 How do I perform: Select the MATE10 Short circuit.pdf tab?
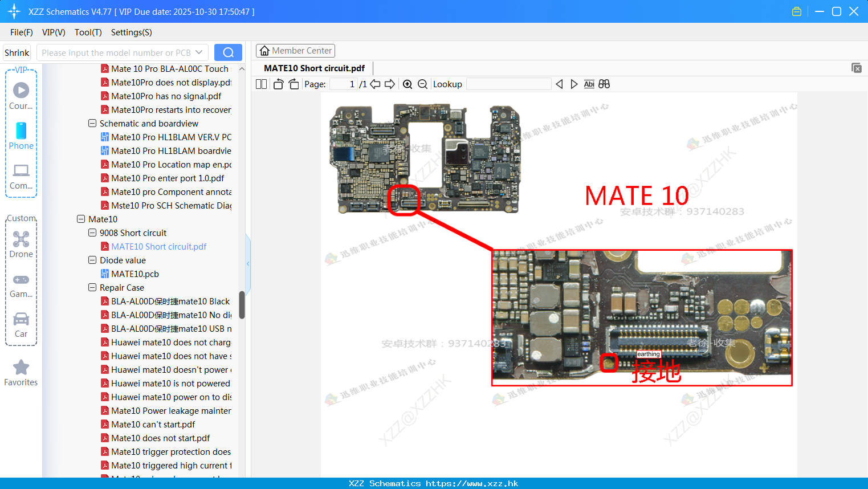tap(314, 68)
